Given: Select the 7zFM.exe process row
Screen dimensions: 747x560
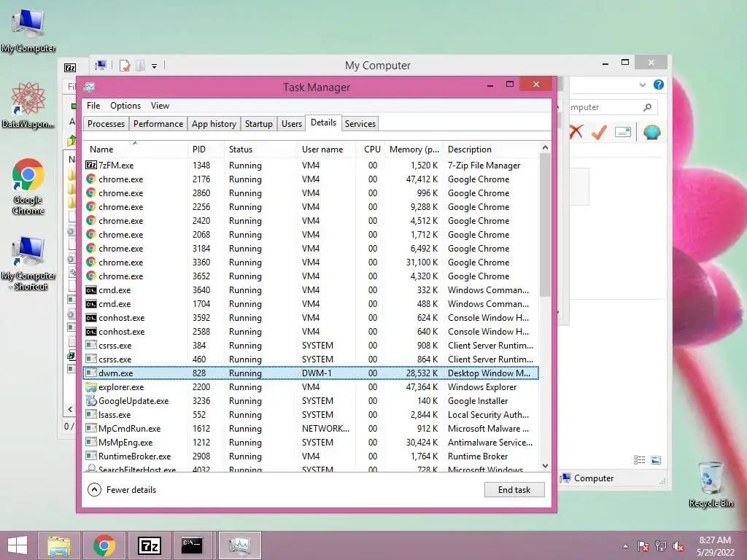Looking at the screenshot, I should tap(311, 166).
